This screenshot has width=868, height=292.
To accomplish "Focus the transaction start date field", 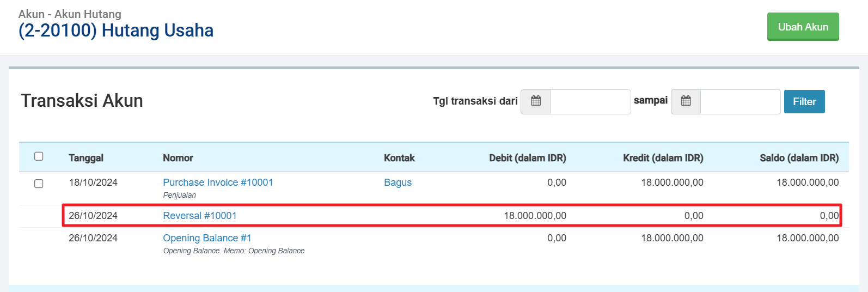I will coord(591,102).
